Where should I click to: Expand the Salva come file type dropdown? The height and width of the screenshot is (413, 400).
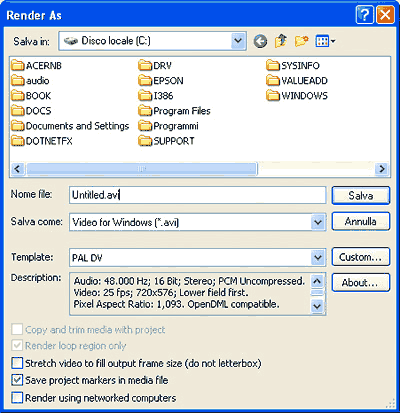(x=318, y=222)
